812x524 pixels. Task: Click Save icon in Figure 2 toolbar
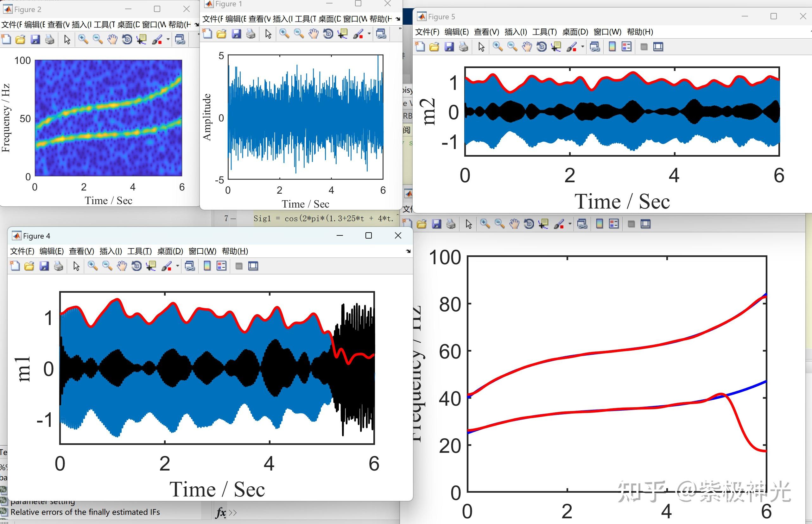[35, 40]
